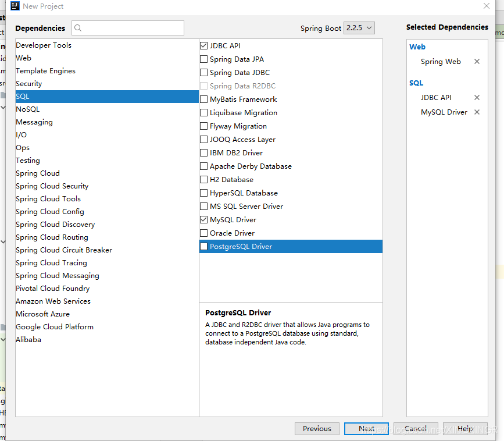Check Apache Derby Database

tap(204, 166)
